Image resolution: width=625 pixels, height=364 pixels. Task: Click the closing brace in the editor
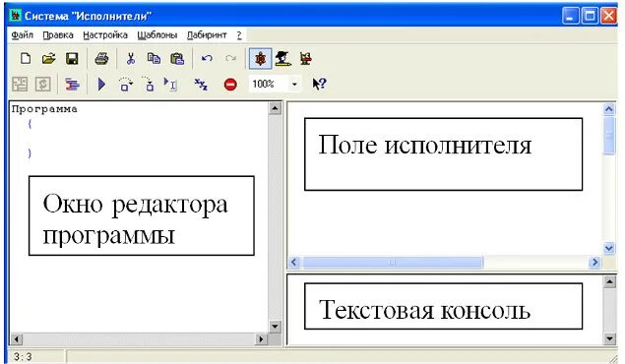[x=30, y=153]
